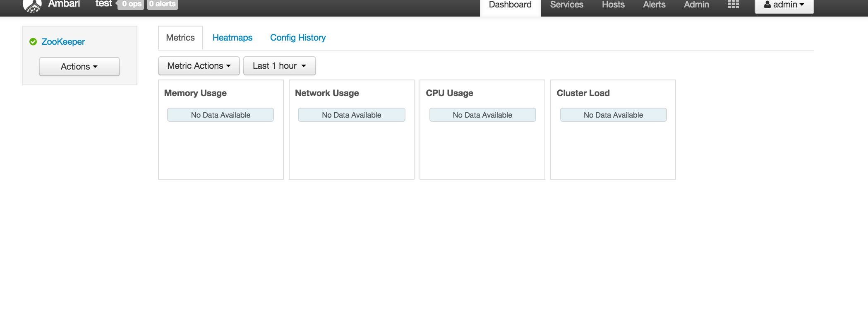This screenshot has width=868, height=333.
Task: Switch to the Heatmaps tab
Action: (x=233, y=38)
